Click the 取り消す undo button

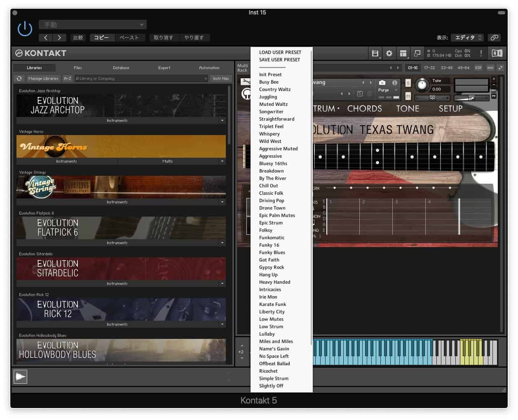pyautogui.click(x=163, y=37)
